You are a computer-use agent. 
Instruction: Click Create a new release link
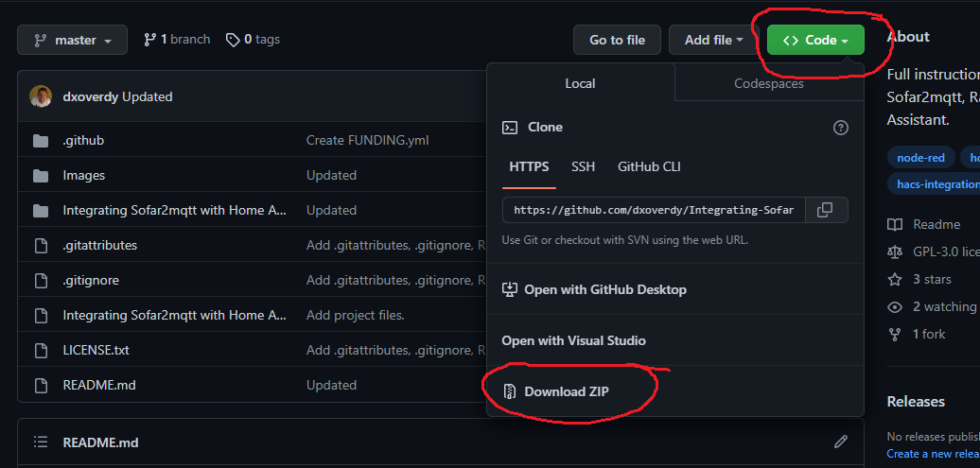[934, 454]
